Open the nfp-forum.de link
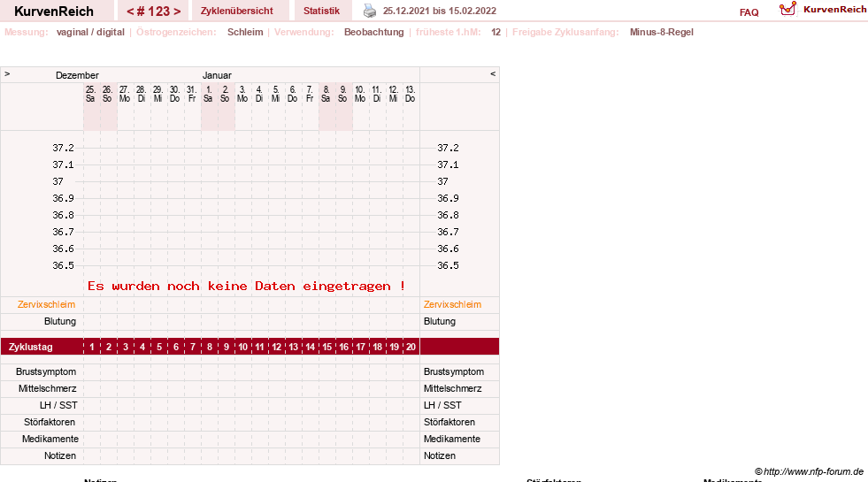Viewport: 868px width, 482px height. (813, 471)
